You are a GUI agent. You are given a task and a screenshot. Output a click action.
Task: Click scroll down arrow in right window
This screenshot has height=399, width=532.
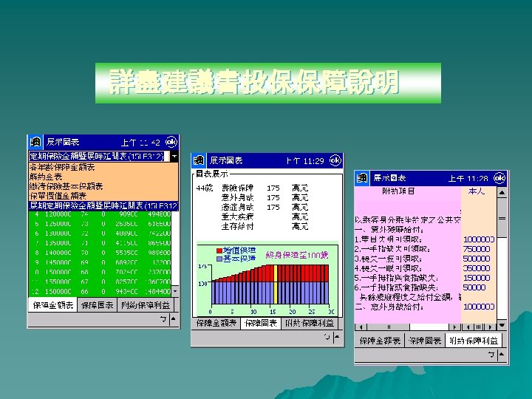point(502,325)
